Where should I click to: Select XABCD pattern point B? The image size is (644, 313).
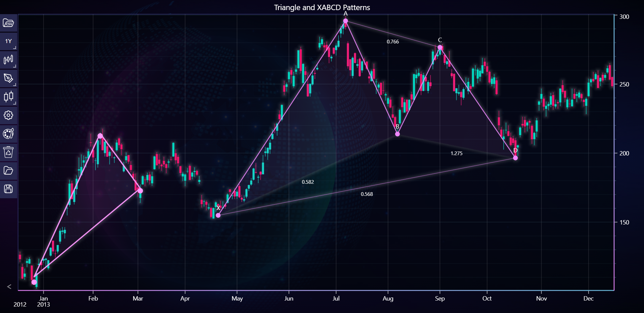(x=397, y=134)
